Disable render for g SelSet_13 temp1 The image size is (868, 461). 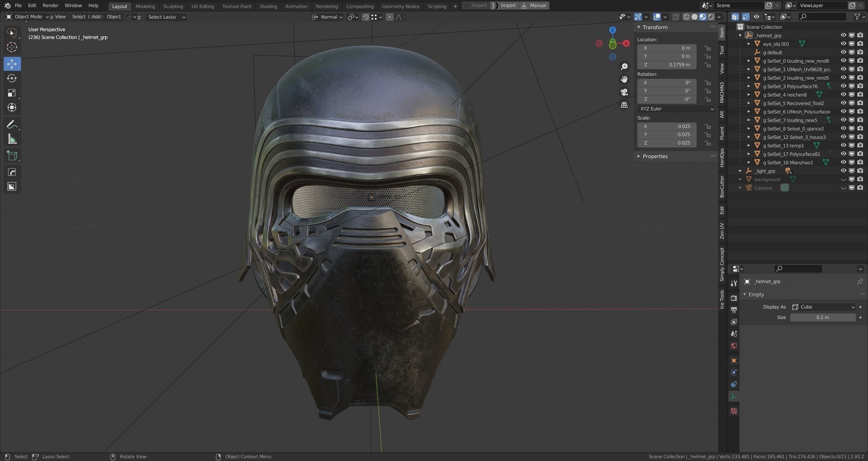pyautogui.click(x=860, y=145)
